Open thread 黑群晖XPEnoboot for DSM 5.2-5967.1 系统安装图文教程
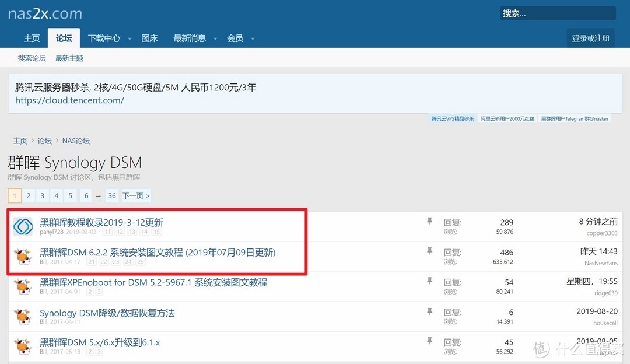The height and width of the screenshot is (364, 630). tap(153, 282)
